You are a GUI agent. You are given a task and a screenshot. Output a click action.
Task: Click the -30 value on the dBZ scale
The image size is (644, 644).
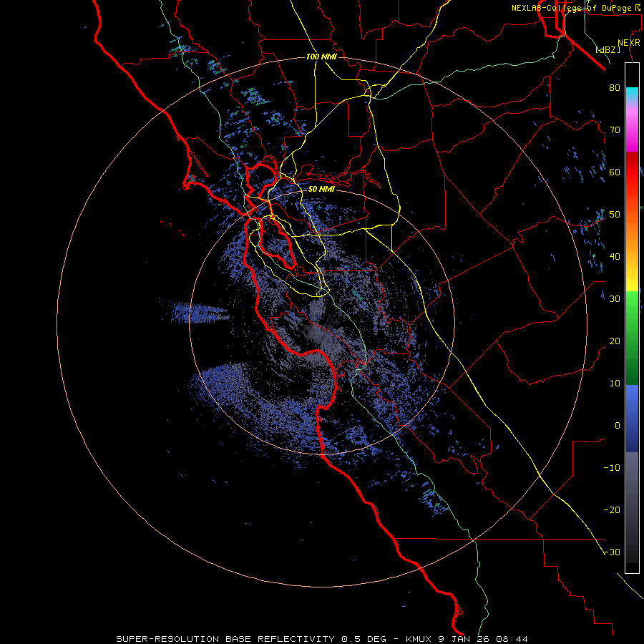[612, 552]
